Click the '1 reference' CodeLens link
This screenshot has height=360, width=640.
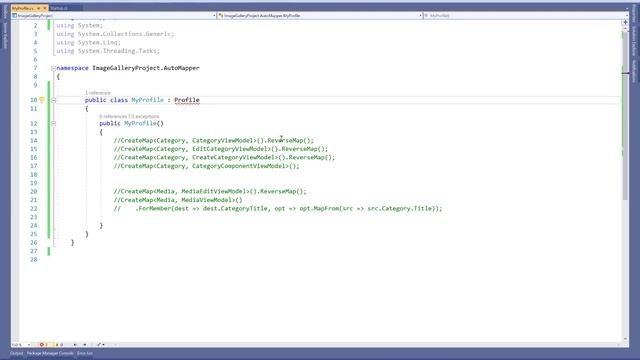coord(98,93)
